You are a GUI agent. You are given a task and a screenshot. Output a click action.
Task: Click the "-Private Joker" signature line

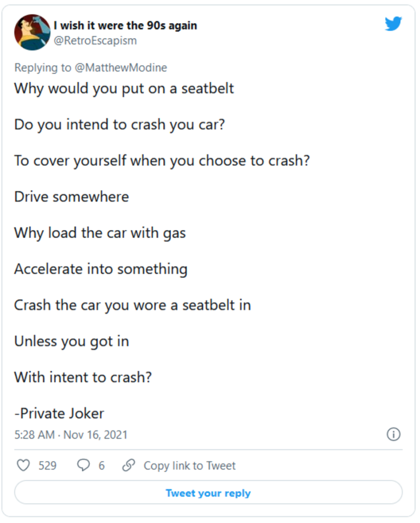point(59,413)
